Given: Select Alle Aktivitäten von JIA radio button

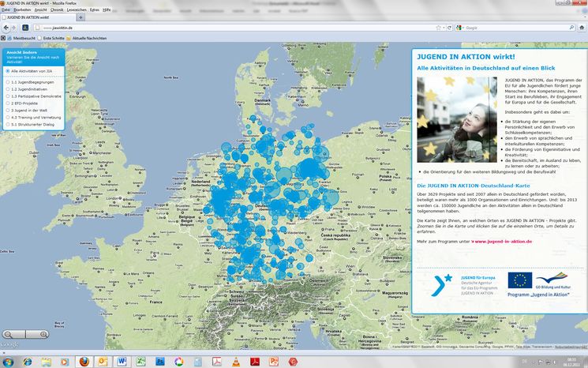Looking at the screenshot, I should (x=8, y=71).
